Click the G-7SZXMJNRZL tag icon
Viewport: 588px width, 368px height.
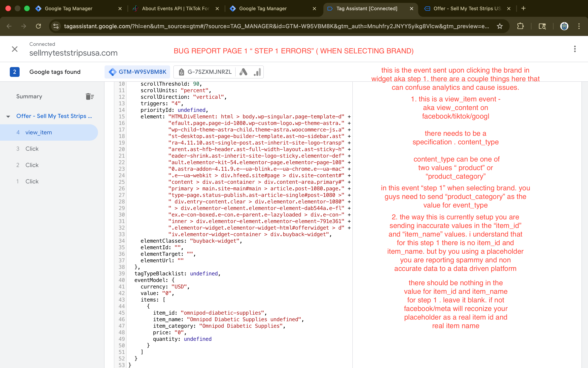[x=181, y=72]
